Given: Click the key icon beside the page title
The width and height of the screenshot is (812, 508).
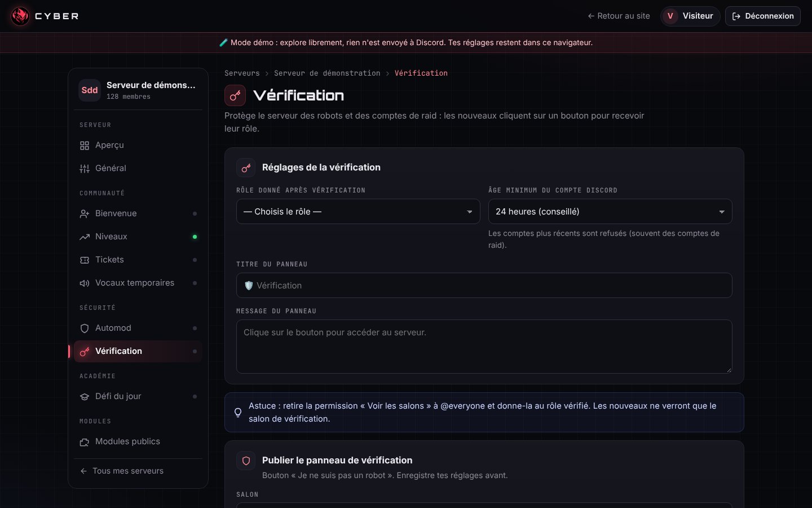Looking at the screenshot, I should 235,95.
